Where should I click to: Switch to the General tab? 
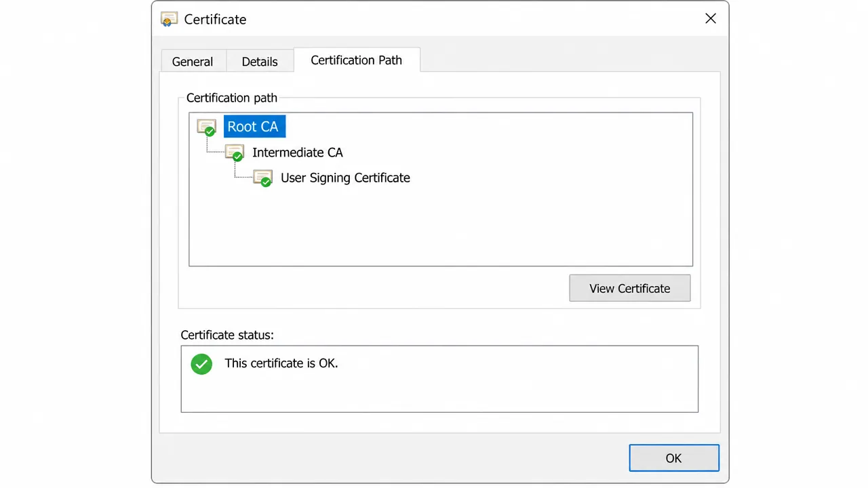coord(193,61)
